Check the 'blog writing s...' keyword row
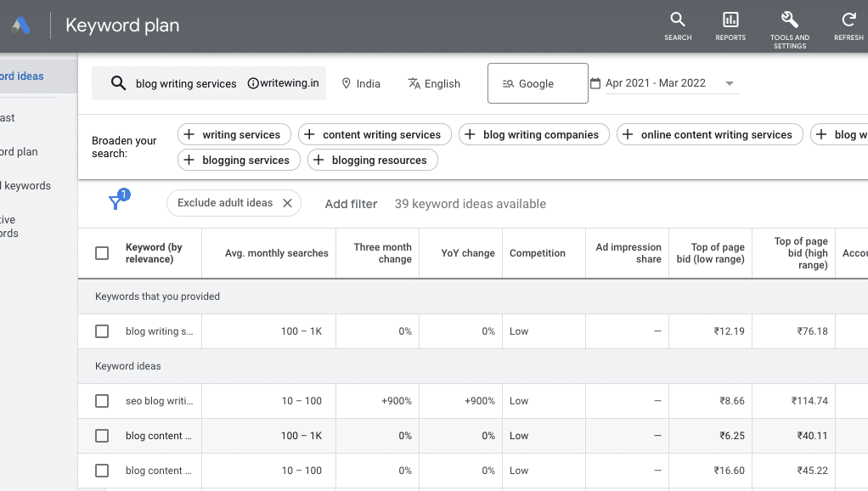 (102, 331)
